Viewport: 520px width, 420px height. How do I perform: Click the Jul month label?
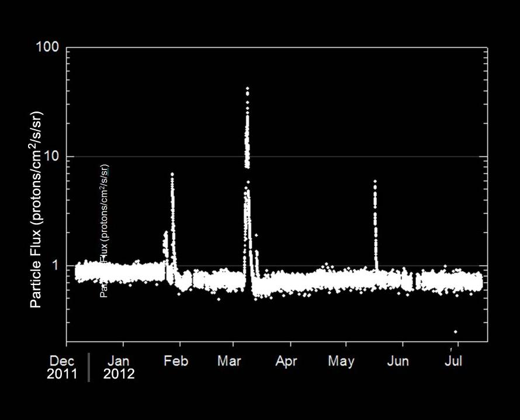(x=453, y=361)
